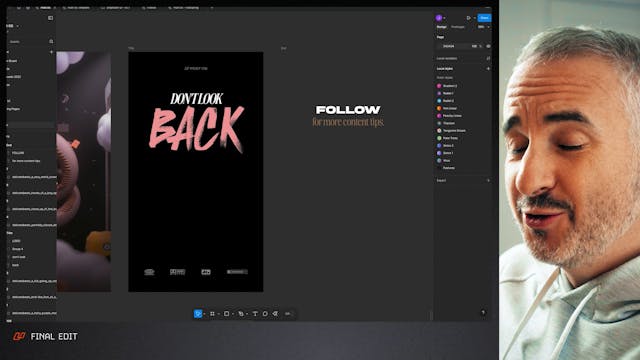Toggle page background visibility eye icon
The width and height of the screenshot is (640, 360).
click(488, 46)
